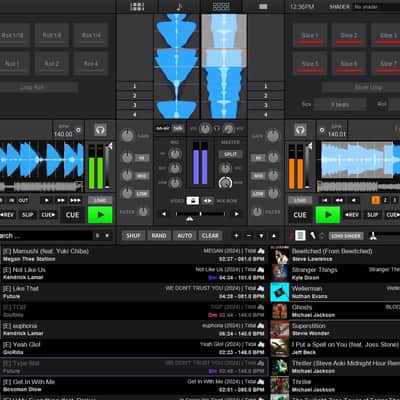Click right deck double-arrow rewind button
This screenshot has width=400, height=400.
pyautogui.click(x=339, y=200)
